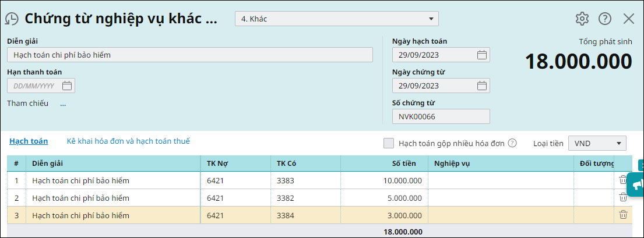Tick the Hạch toán gộp nhiều hóa đơn checkbox
The height and width of the screenshot is (238, 644).
[x=389, y=143]
